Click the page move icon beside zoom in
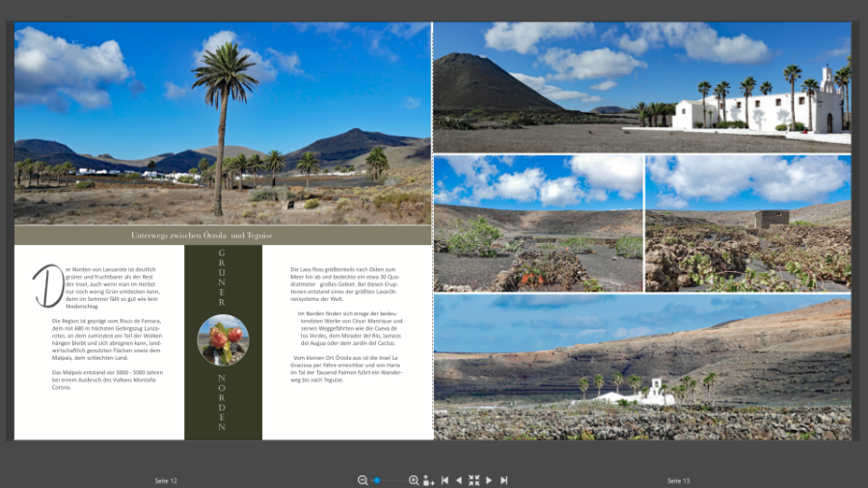This screenshot has height=488, width=868. coord(428,480)
